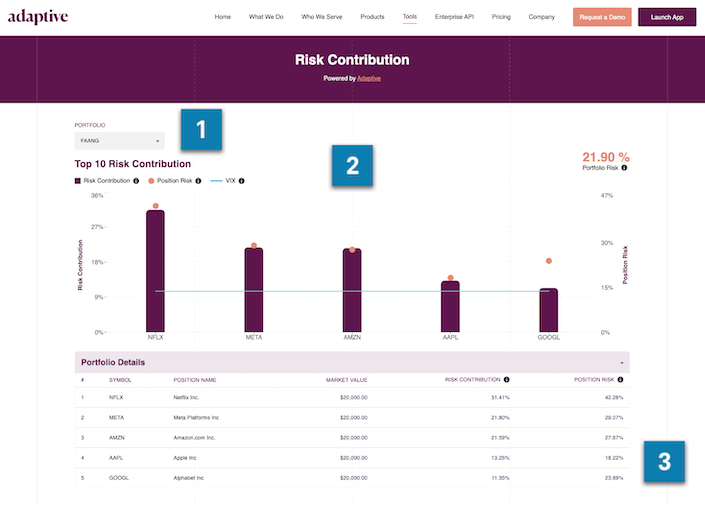Select the Tools nav item
Image resolution: width=705 pixels, height=524 pixels.
click(410, 17)
